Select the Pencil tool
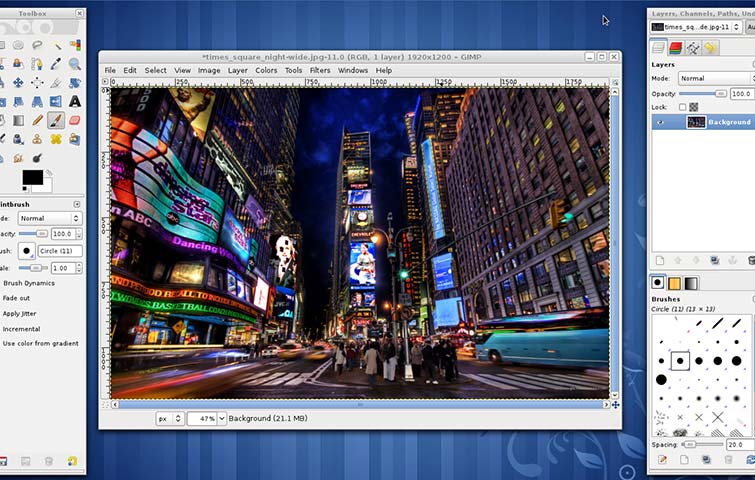This screenshot has width=755, height=480. [37, 120]
